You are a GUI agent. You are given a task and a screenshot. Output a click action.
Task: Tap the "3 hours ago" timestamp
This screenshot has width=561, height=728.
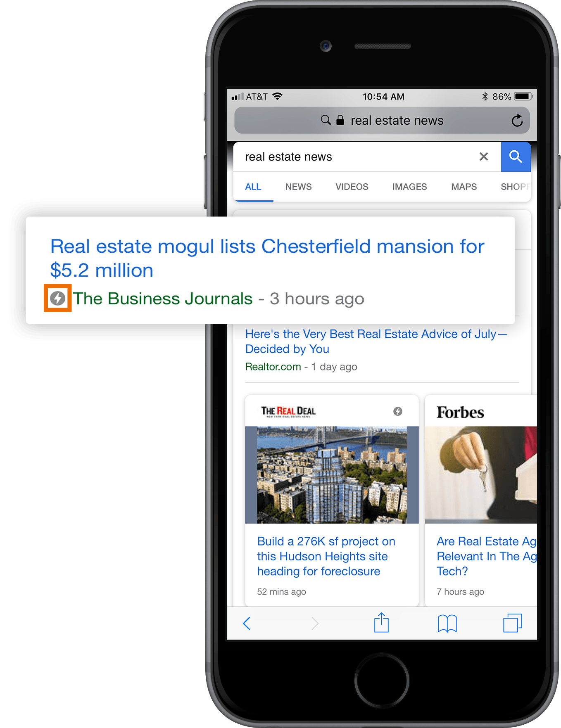[317, 299]
